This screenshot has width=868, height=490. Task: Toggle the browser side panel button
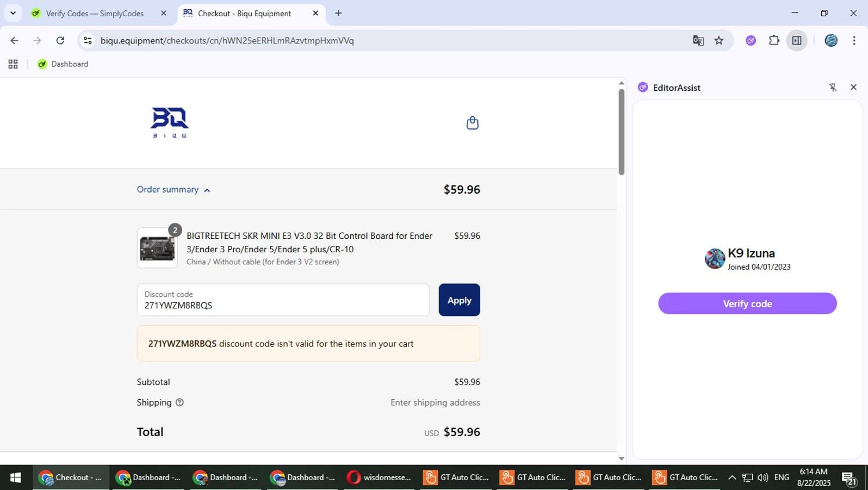pos(797,40)
